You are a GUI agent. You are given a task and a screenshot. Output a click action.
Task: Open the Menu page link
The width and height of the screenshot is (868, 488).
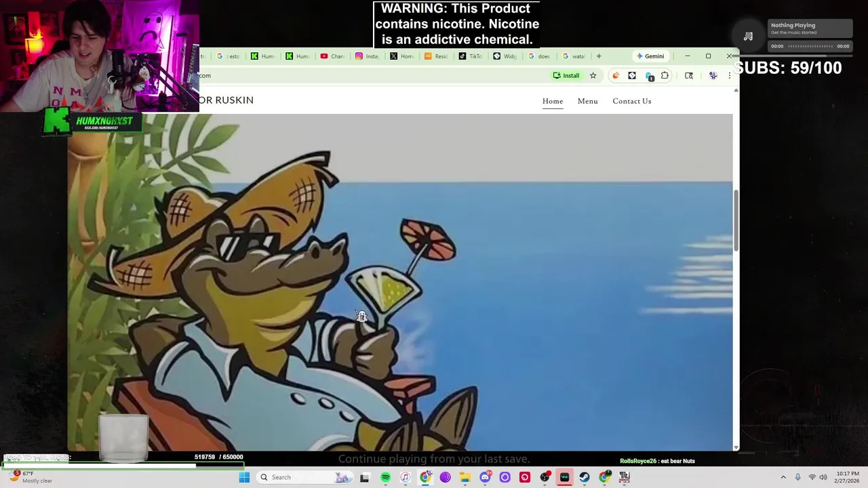(588, 101)
